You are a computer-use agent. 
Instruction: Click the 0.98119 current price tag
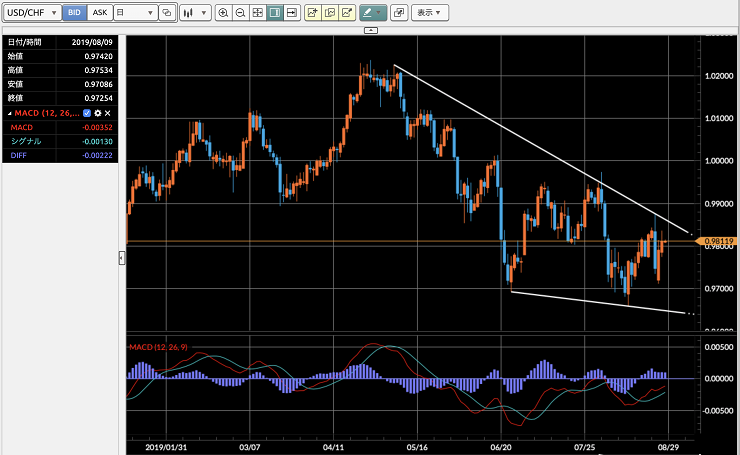tap(715, 241)
